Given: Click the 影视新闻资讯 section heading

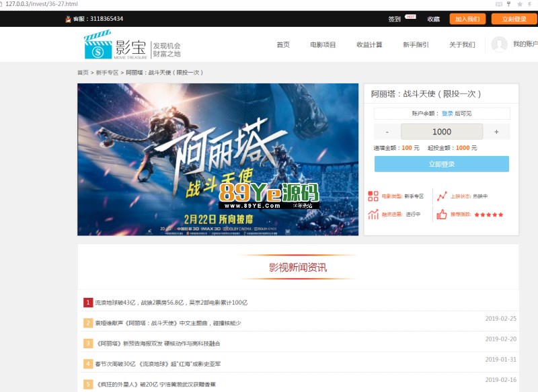Looking at the screenshot, I should point(298,268).
